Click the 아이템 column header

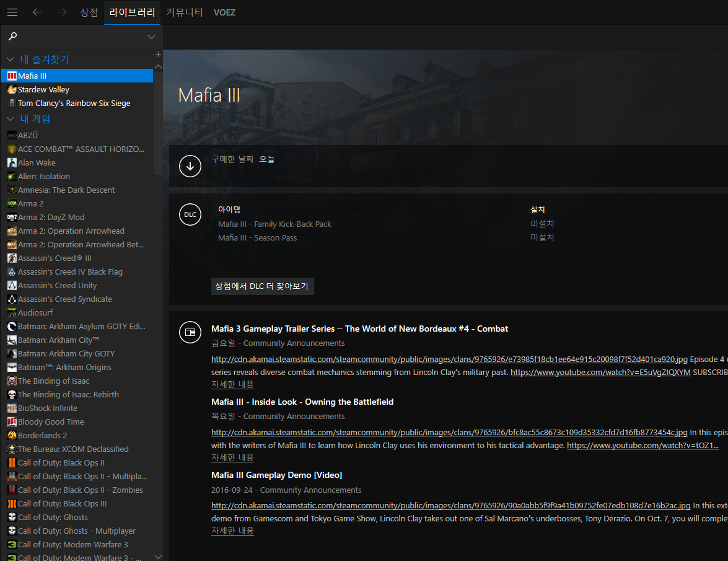(x=229, y=210)
